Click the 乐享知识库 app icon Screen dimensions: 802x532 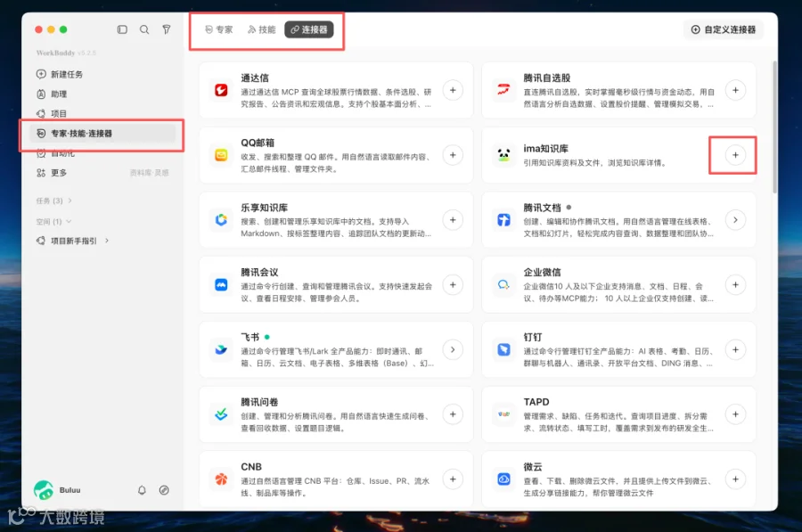pos(221,220)
